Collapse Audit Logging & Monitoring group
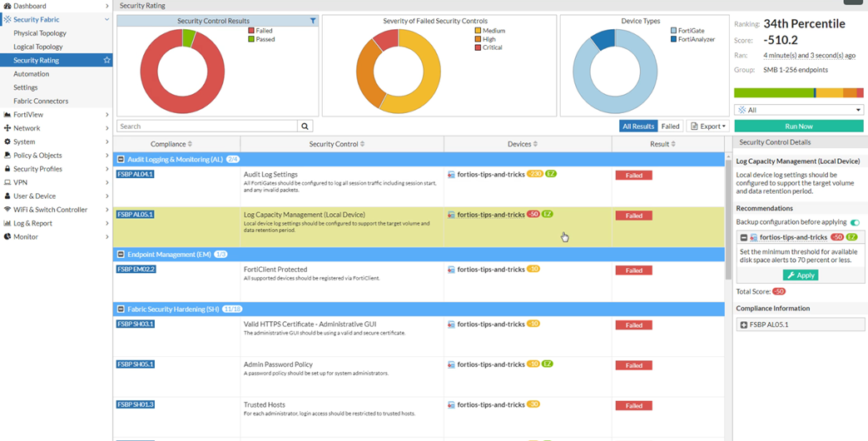 [120, 160]
